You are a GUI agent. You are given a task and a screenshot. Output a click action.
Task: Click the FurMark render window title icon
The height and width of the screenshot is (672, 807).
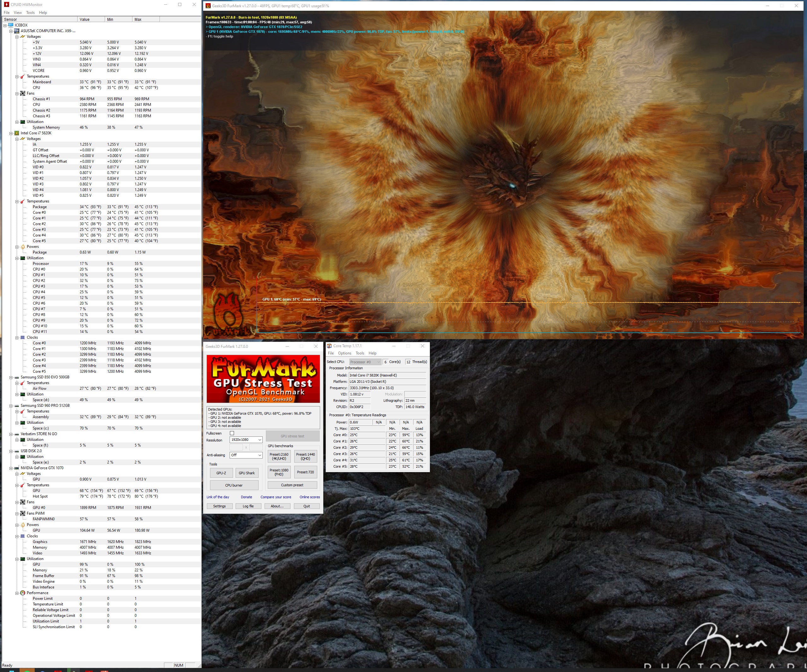(x=208, y=6)
